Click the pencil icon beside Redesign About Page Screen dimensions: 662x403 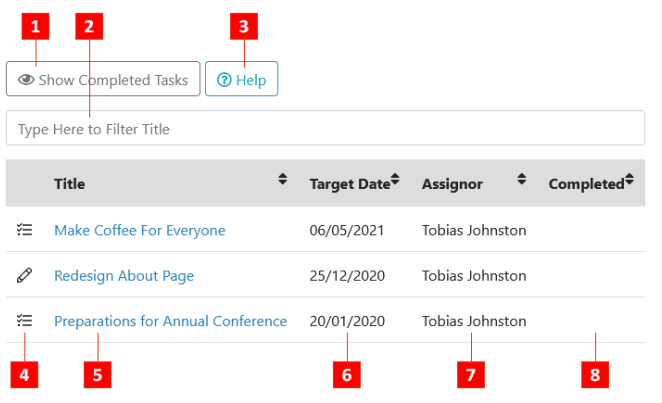click(24, 275)
